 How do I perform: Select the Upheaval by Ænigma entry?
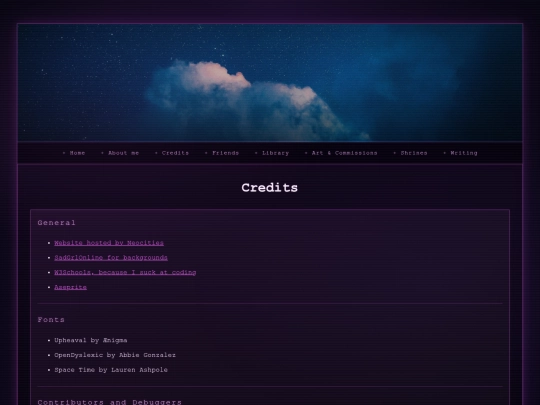coord(91,340)
